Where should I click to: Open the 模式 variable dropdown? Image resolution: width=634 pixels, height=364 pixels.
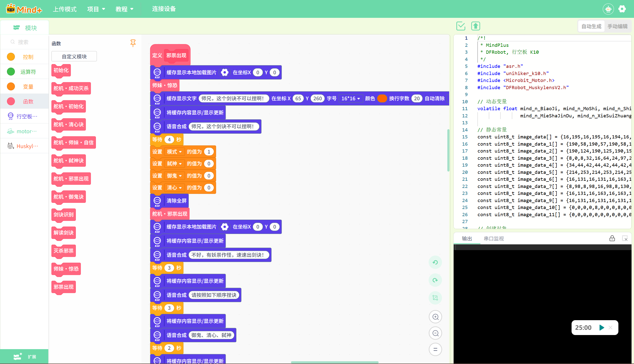[174, 152]
